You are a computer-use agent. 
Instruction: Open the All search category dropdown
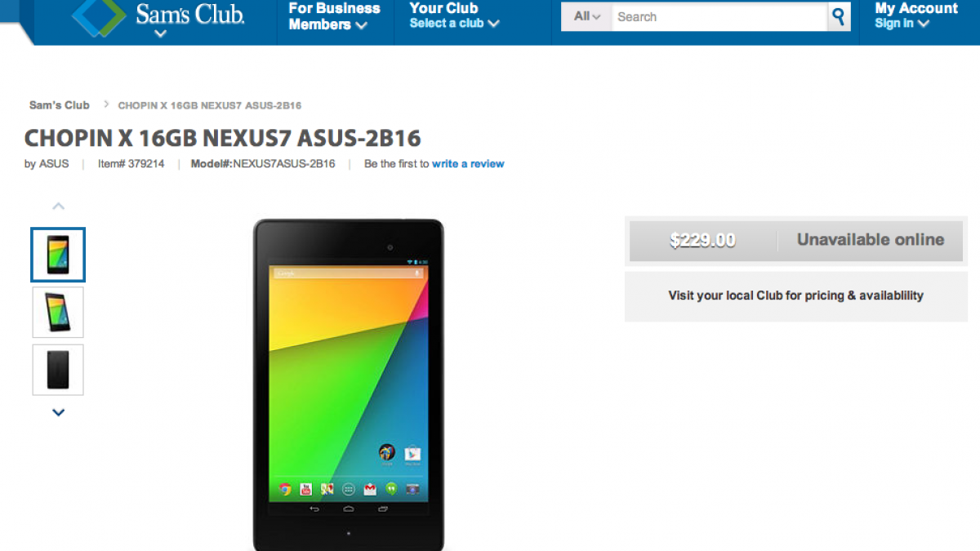tap(586, 16)
